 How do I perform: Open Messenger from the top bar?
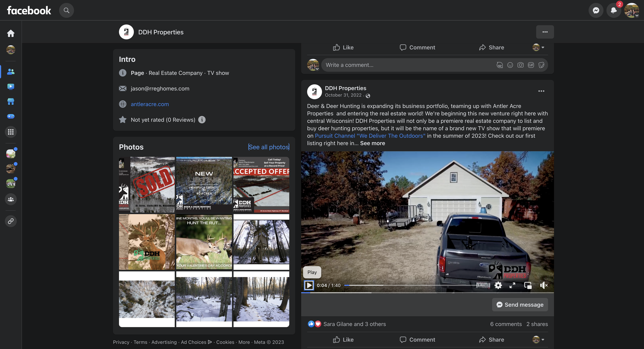point(596,10)
